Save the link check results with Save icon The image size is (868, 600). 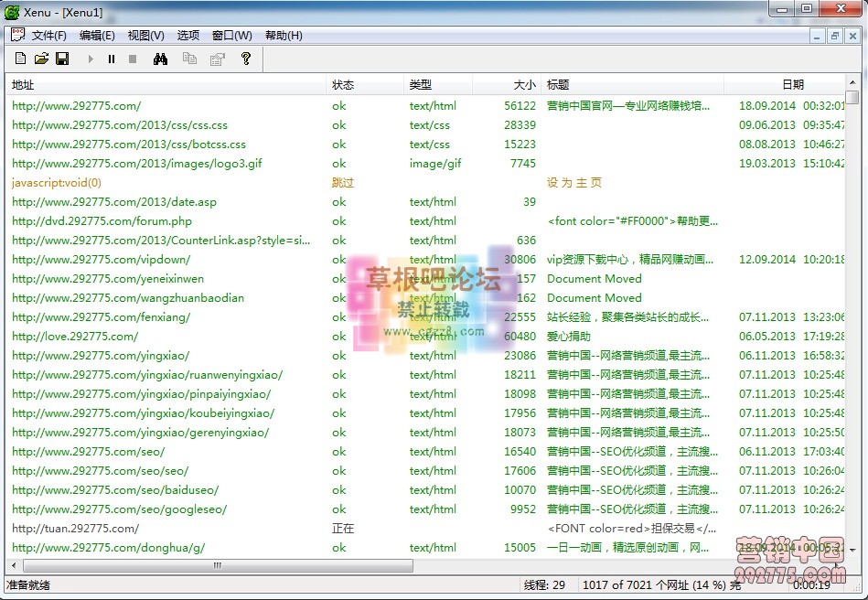pyautogui.click(x=63, y=58)
